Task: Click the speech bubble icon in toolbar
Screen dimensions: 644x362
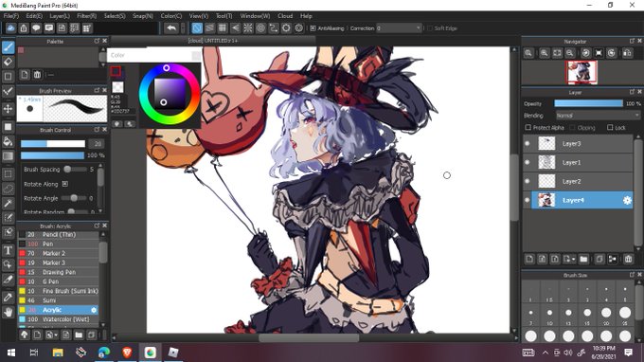Action: point(36,27)
